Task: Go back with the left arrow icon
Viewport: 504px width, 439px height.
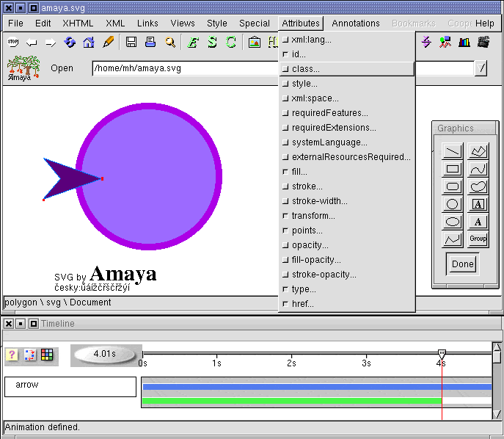Action: pos(32,42)
